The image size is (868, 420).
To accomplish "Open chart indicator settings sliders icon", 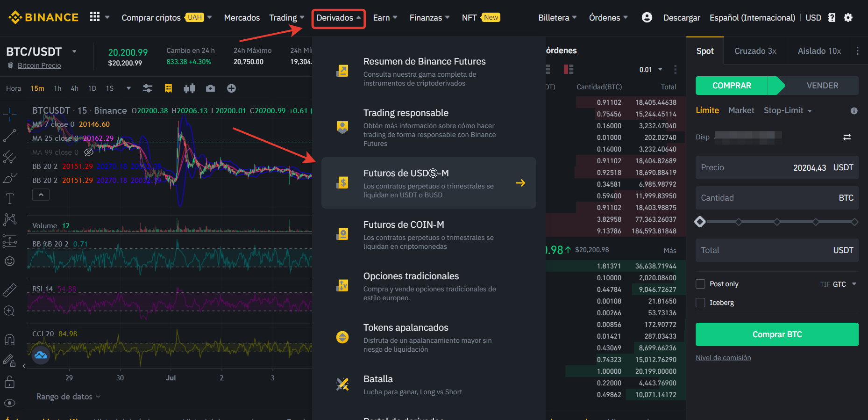I will (x=147, y=88).
